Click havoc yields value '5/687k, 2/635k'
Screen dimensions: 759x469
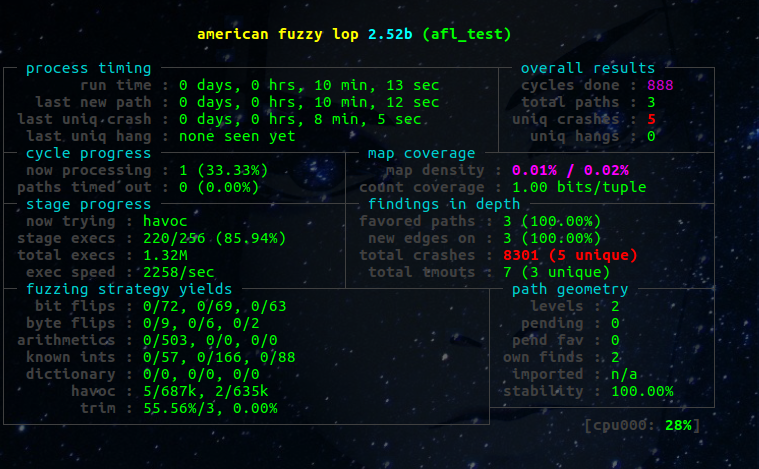pos(206,391)
